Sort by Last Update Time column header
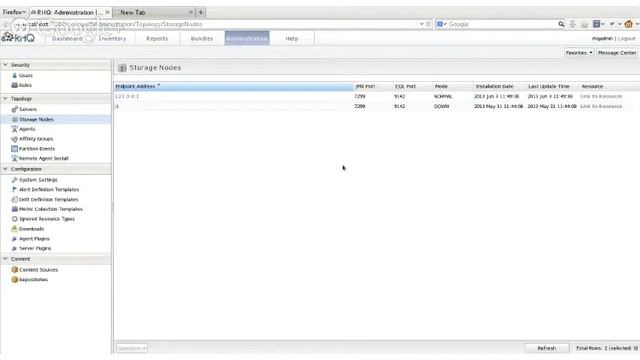The width and height of the screenshot is (640, 360). (x=552, y=87)
